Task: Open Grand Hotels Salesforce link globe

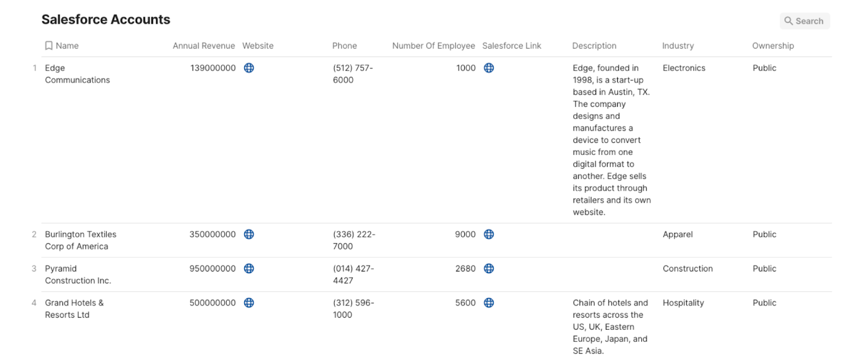Action: pos(489,303)
